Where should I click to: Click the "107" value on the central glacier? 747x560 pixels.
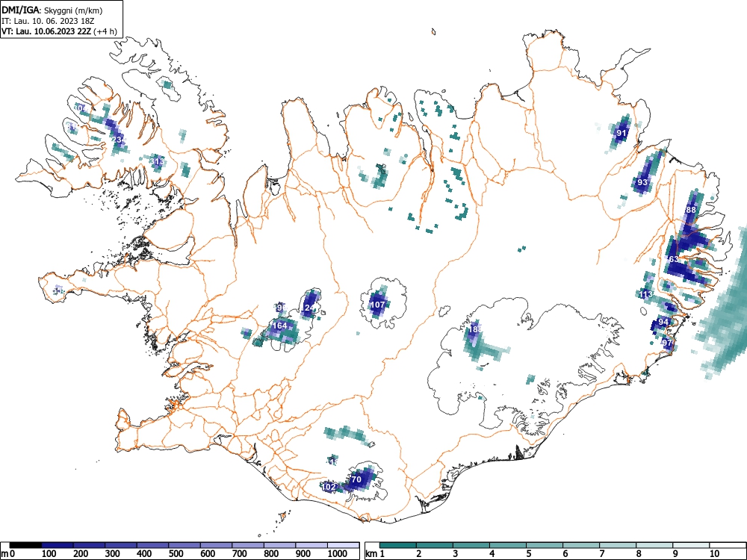(377, 305)
